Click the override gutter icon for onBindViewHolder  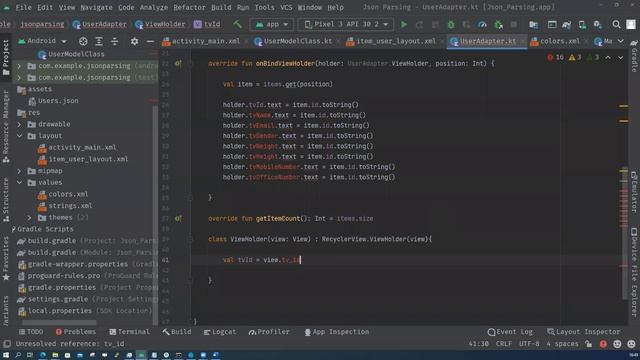(178, 63)
